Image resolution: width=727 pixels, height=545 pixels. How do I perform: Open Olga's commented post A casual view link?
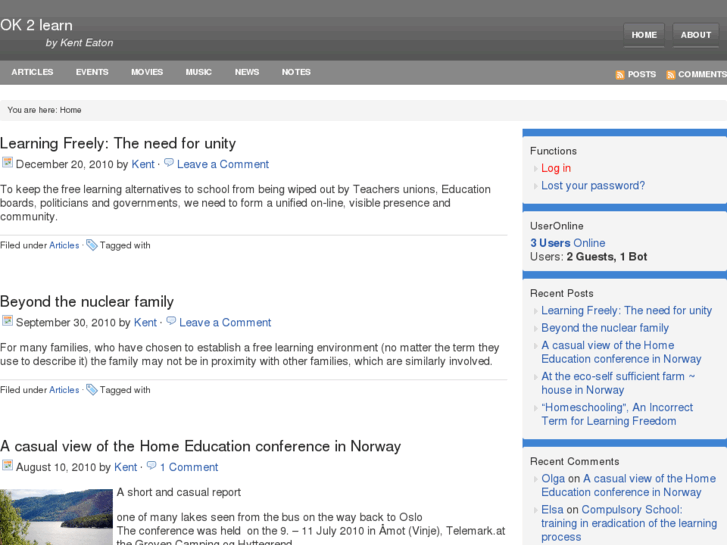629,485
